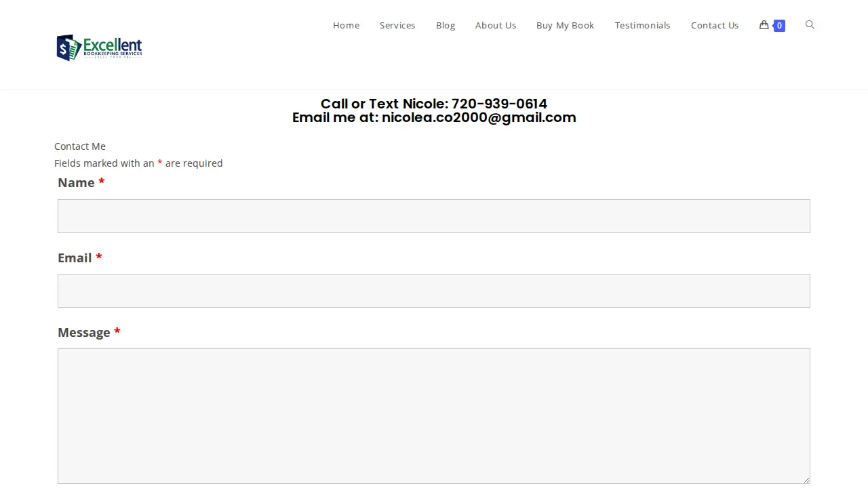Open the shopping cart icon
Screen dimensions: 868x488
coord(764,25)
